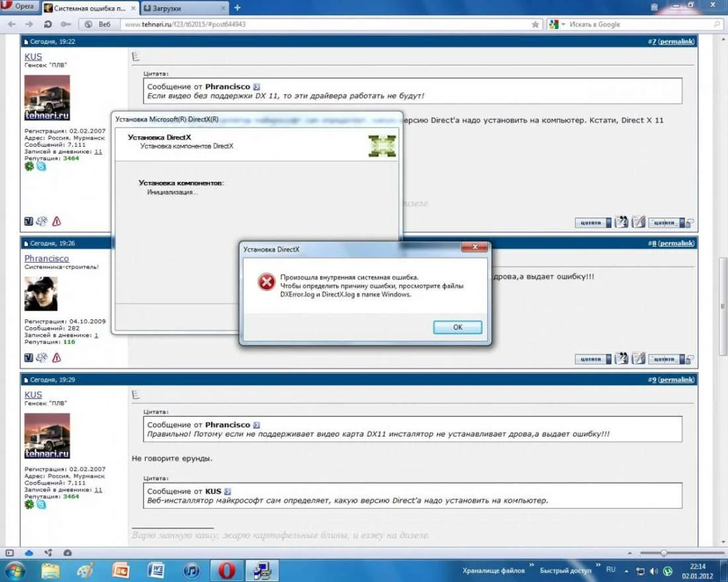
Task: Go forward in Opera history
Action: [29, 24]
